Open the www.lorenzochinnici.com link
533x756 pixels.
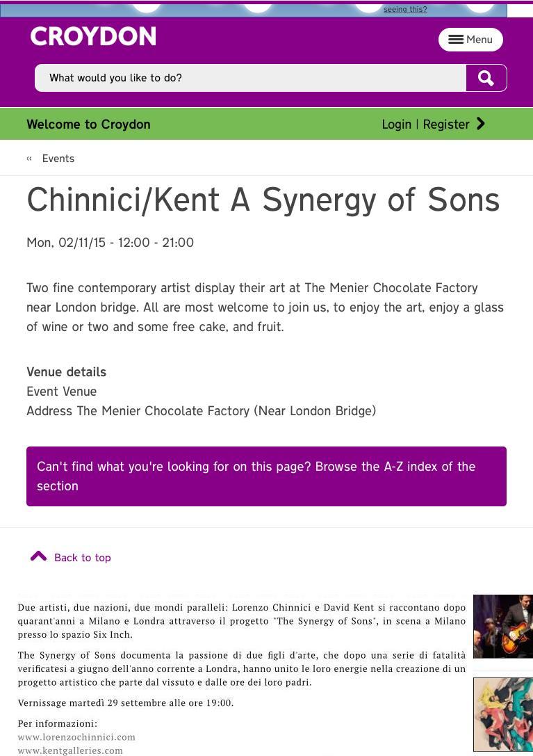pos(76,737)
